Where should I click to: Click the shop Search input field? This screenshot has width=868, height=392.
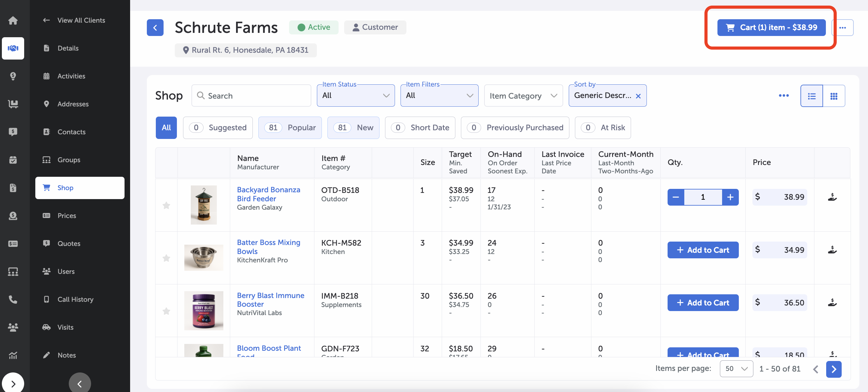(x=251, y=96)
